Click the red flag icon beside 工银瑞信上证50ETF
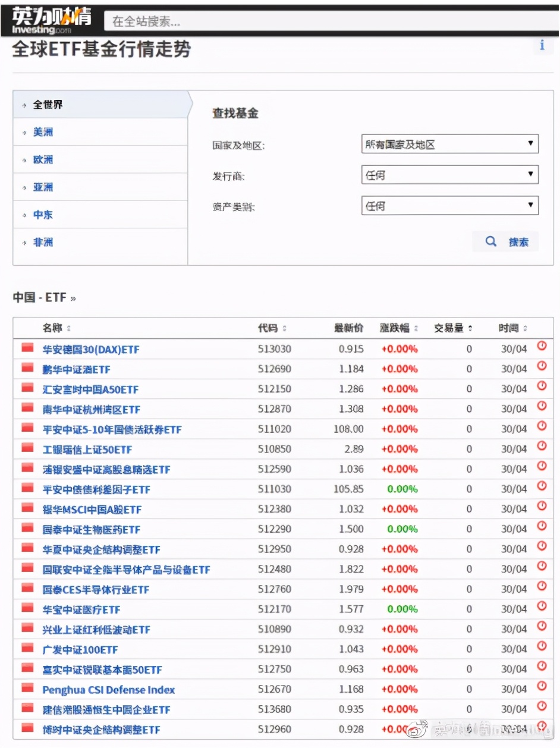The image size is (560, 748). (x=26, y=447)
